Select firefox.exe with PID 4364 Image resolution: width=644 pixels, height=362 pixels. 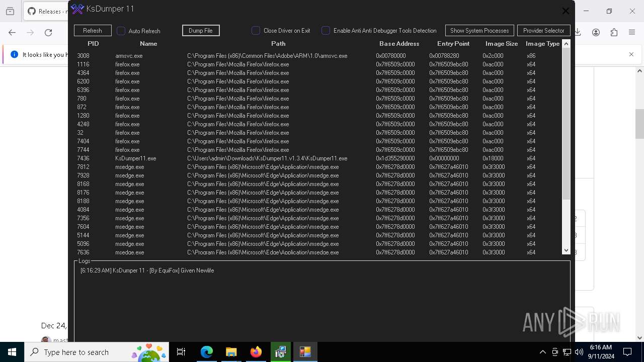point(317,73)
